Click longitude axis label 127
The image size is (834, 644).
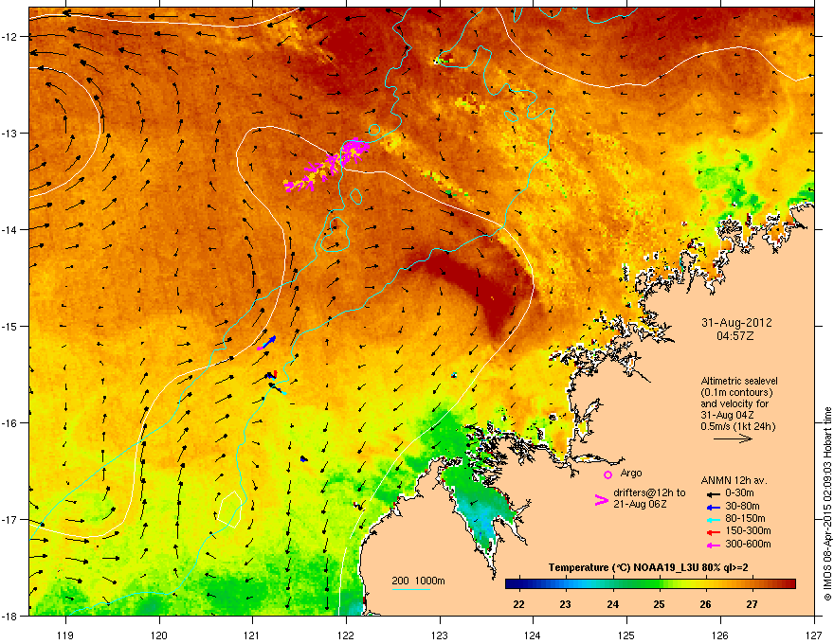(x=814, y=635)
